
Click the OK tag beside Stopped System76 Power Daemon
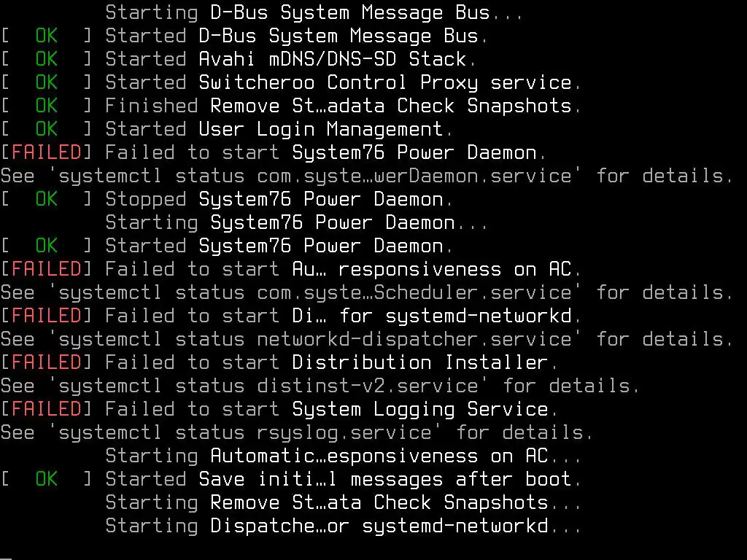click(x=46, y=199)
